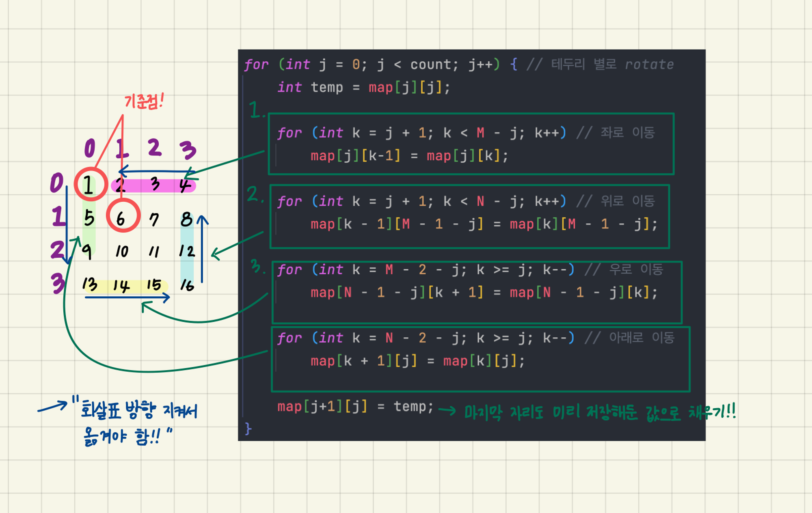812x513 pixels.
Task: Click the handwritten number 7 in the grid
Action: 154,220
